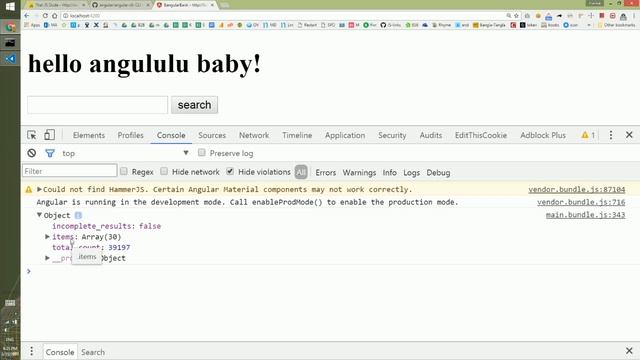Open the drawer three-dot menu
Image resolution: width=640 pixels, height=360 pixels.
tap(31, 351)
